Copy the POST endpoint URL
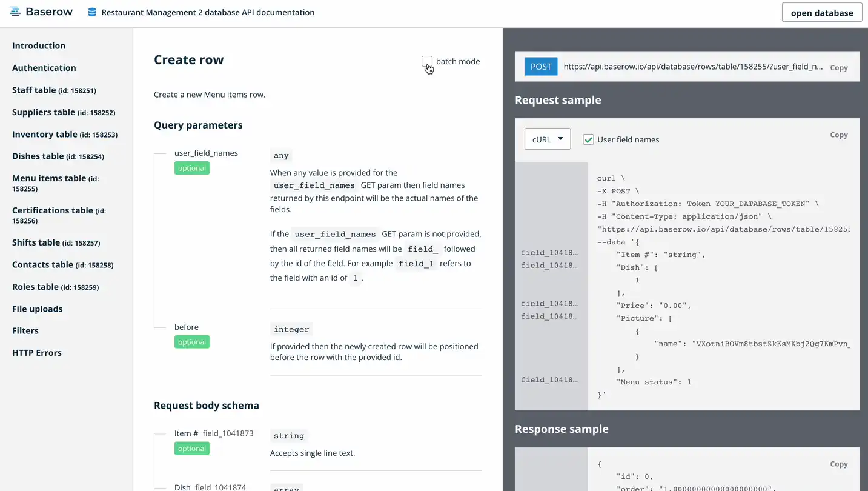 click(x=838, y=68)
